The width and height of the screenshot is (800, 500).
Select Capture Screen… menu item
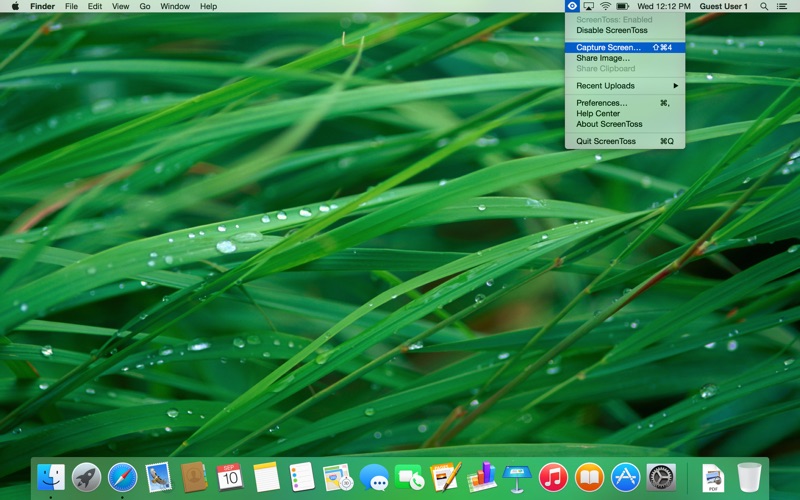[x=609, y=47]
